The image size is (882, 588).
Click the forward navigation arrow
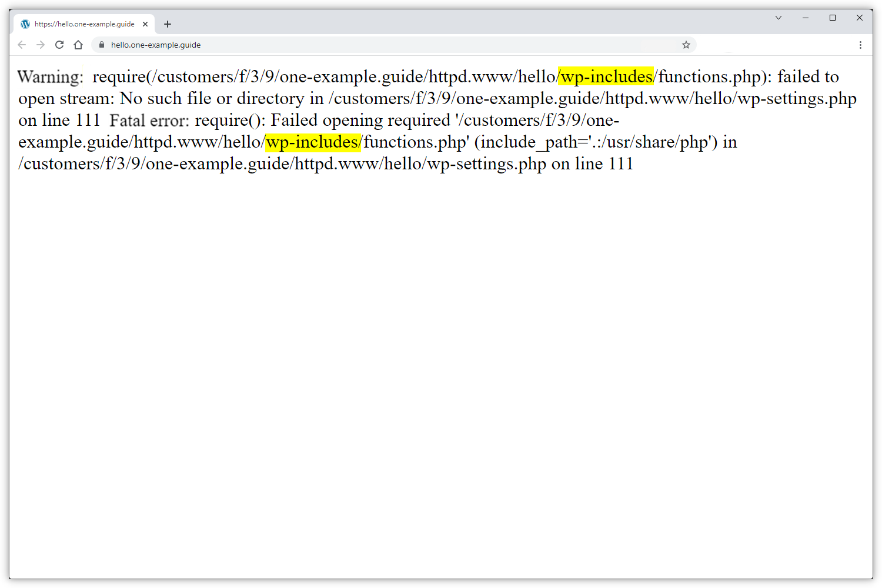40,45
